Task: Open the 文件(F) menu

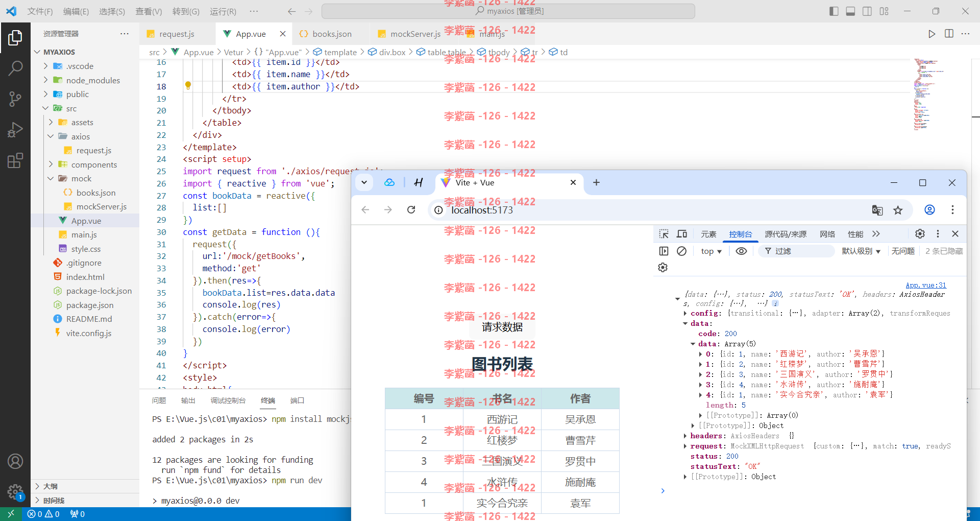Action: tap(40, 11)
